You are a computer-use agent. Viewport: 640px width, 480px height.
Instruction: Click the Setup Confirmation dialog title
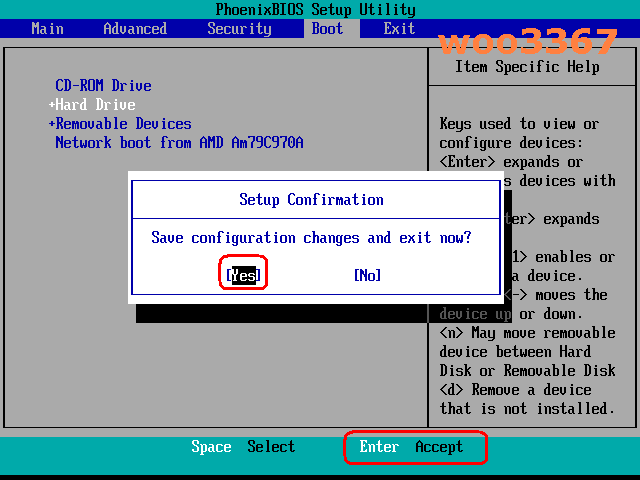click(311, 200)
